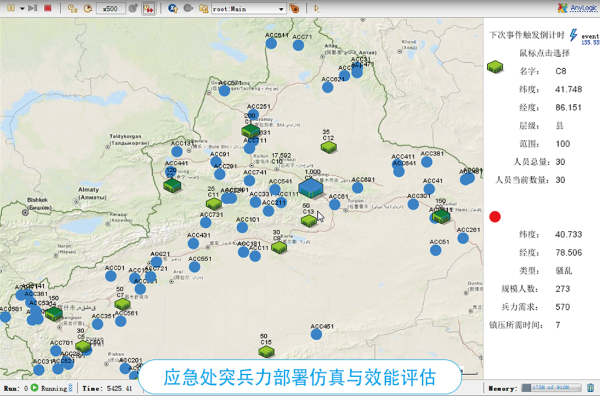The width and height of the screenshot is (600, 396).
Task: Click the x500 speed field
Action: click(x=111, y=8)
